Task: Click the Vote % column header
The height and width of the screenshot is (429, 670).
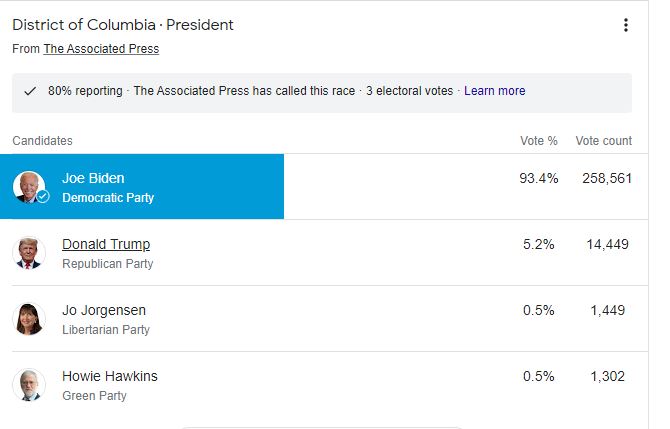Action: 539,141
